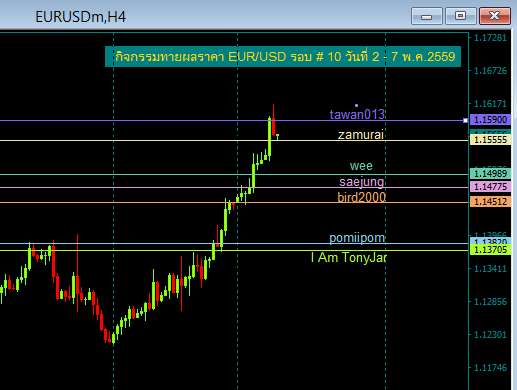Click the 1.14989 green price tag
This screenshot has height=390, width=517.
(x=490, y=174)
